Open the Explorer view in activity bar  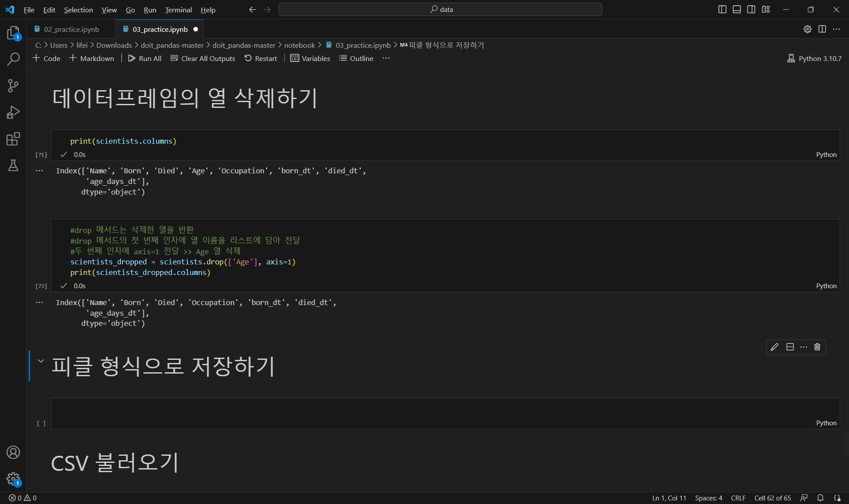(x=13, y=33)
